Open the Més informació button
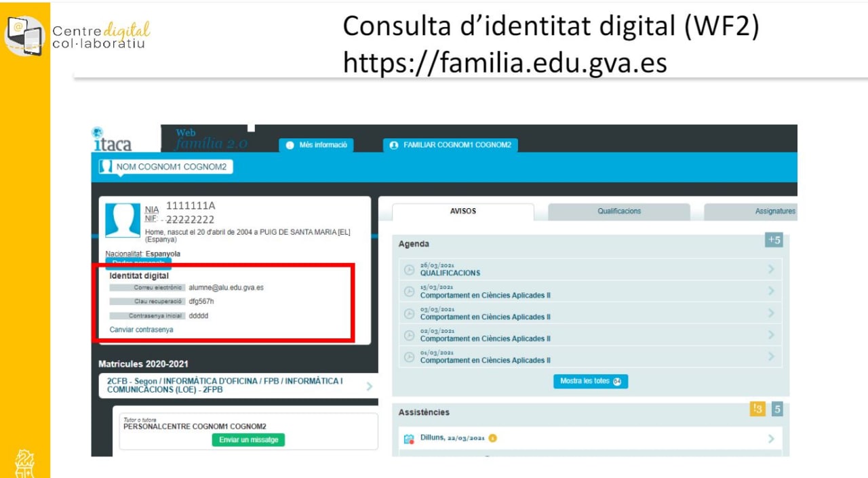This screenshot has width=868, height=478. 317,145
